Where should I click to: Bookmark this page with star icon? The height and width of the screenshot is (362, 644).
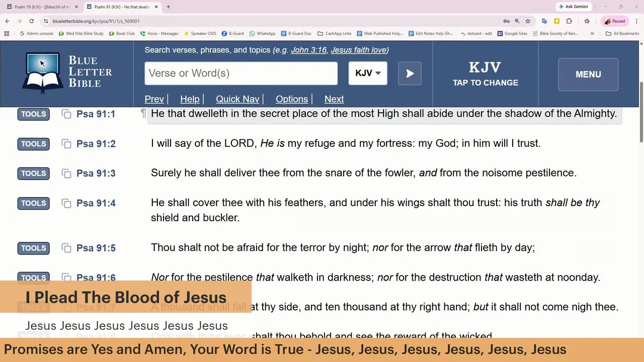[x=528, y=21]
